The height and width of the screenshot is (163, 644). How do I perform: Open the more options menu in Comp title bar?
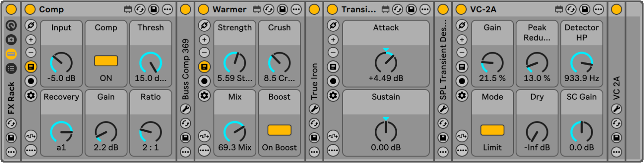coord(167,9)
